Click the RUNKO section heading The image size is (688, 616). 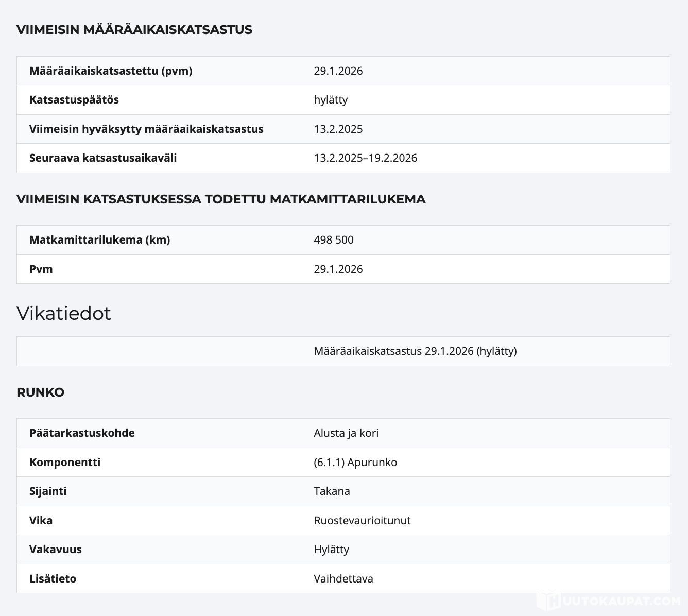click(40, 392)
